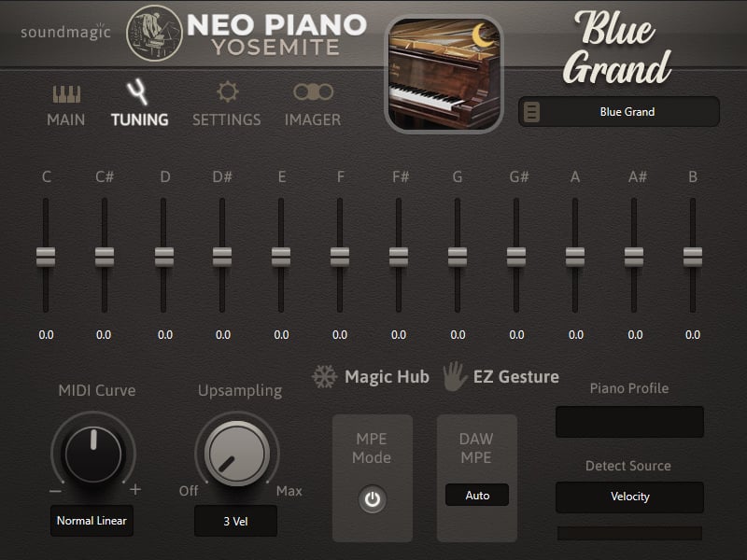Click the tuning fork icon
This screenshot has width=747, height=560.
138,92
